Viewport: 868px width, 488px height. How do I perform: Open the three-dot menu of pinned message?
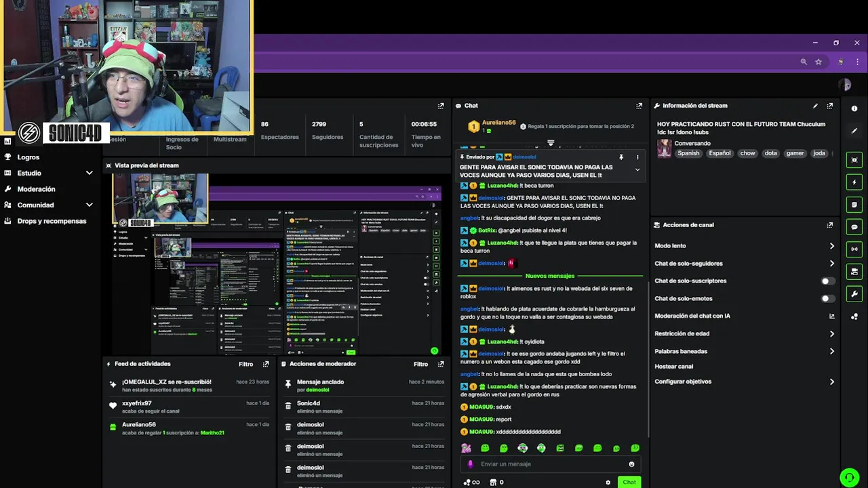click(637, 157)
